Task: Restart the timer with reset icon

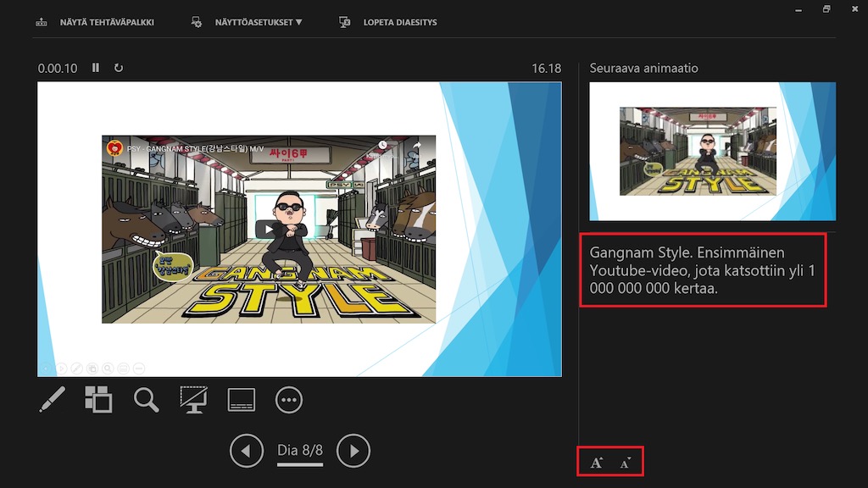Action: [119, 68]
